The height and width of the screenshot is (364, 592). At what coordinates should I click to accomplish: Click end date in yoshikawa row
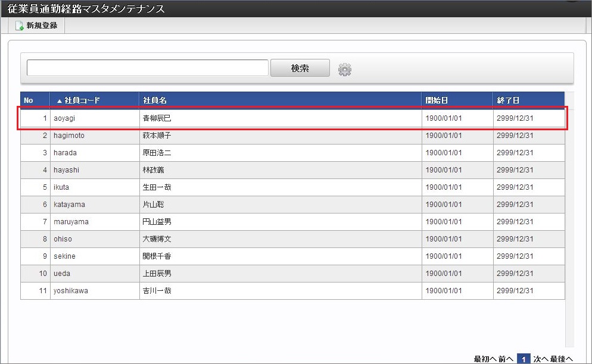(515, 291)
